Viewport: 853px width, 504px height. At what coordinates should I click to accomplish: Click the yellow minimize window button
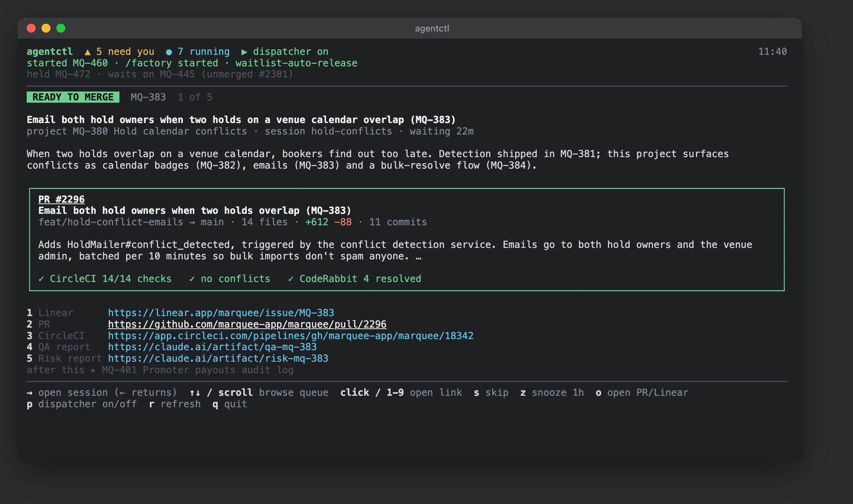pos(46,28)
